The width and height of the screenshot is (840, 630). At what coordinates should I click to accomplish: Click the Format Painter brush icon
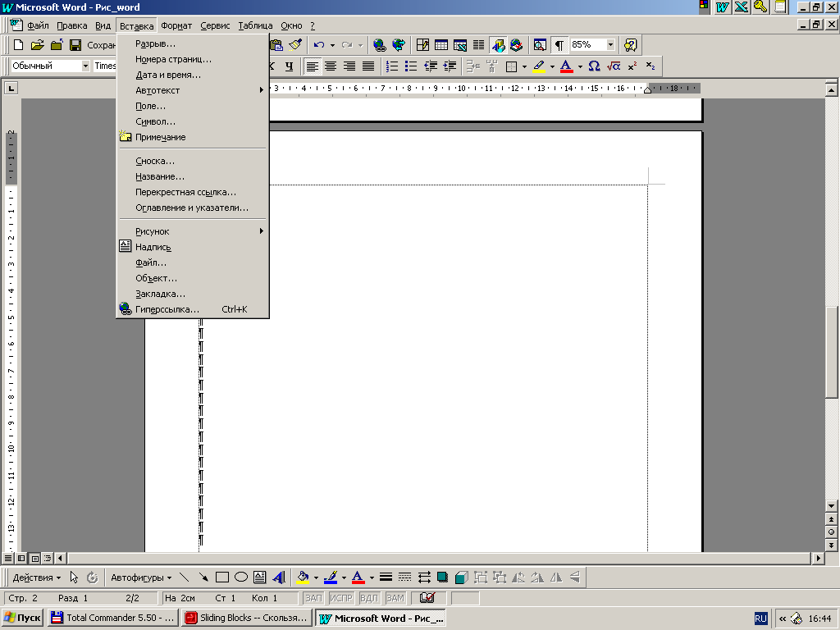(295, 45)
